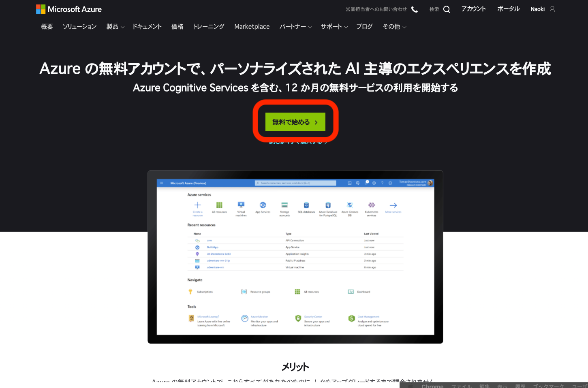Click the More services arrow in the portal
The width and height of the screenshot is (588, 388).
[x=393, y=206]
